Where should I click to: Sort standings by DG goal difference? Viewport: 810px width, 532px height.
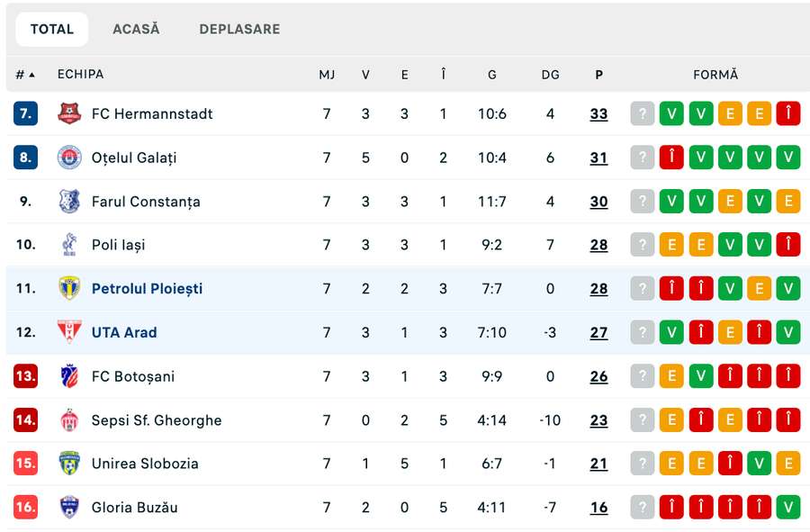coord(550,75)
